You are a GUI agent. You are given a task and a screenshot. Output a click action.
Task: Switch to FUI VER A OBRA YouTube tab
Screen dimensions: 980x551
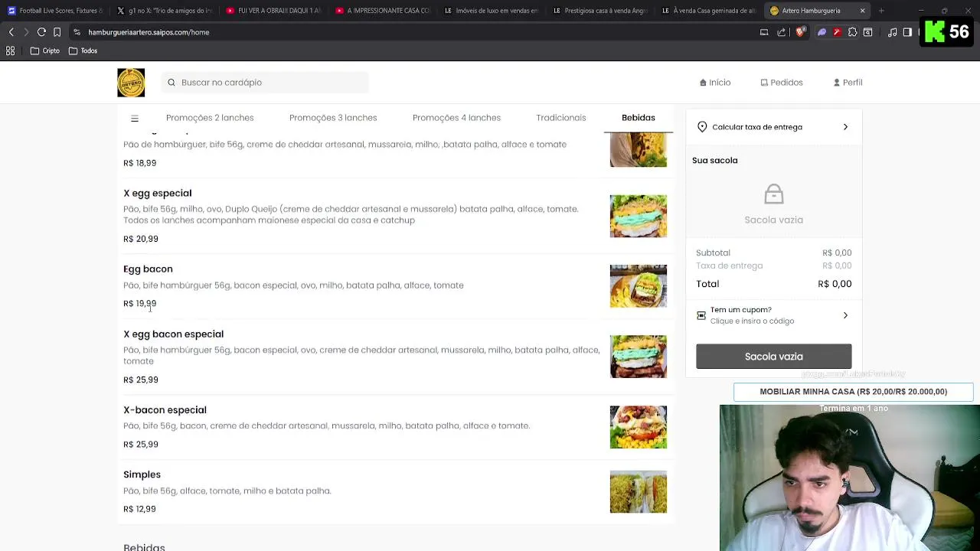[x=273, y=11]
